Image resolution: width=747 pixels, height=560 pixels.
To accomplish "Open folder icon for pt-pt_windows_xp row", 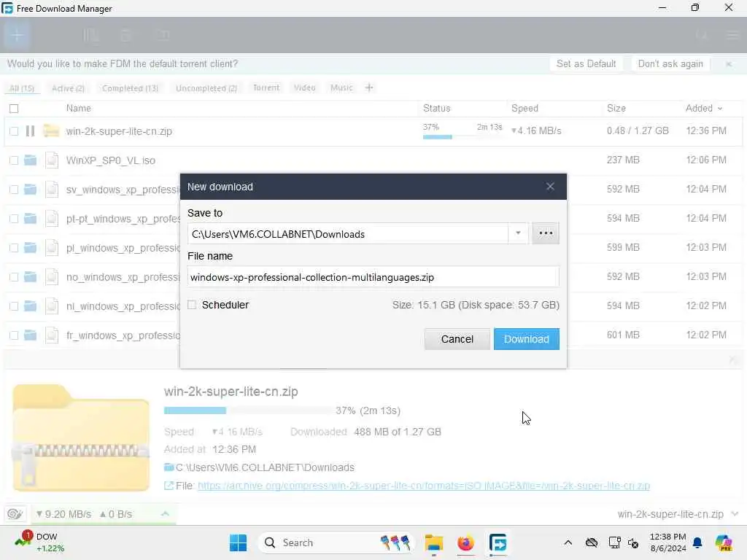I will (30, 218).
